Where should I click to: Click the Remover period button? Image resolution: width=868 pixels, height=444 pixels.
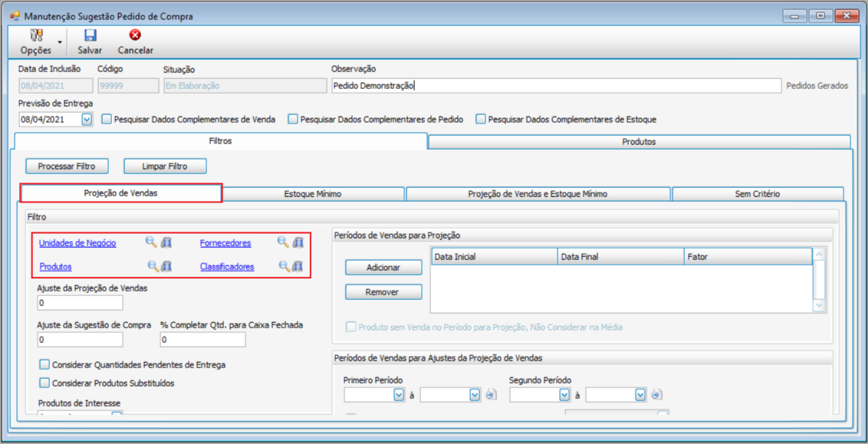pyautogui.click(x=383, y=291)
